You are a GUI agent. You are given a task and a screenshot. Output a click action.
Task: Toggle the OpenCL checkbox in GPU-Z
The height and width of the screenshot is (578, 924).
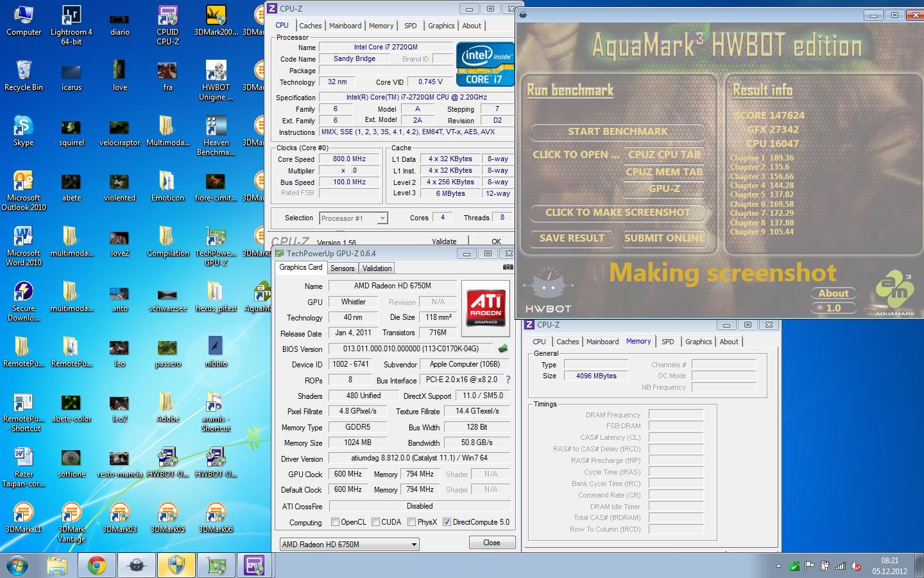335,521
